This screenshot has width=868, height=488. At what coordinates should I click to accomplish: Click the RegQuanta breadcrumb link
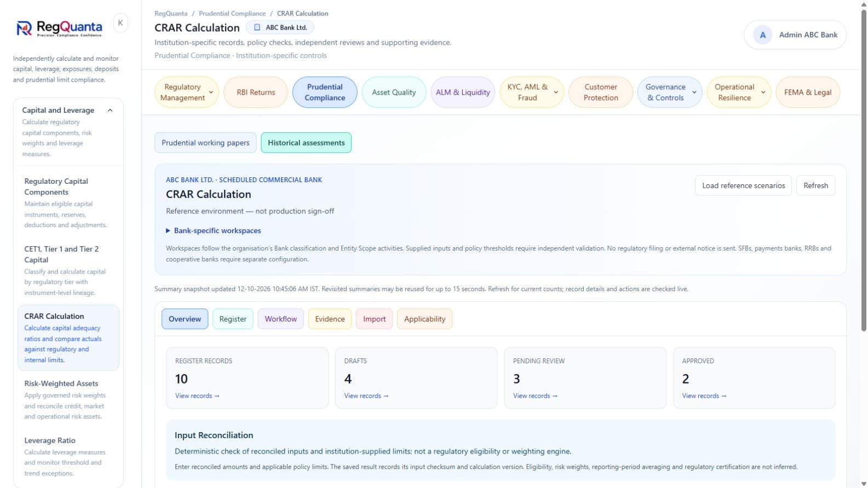[171, 14]
